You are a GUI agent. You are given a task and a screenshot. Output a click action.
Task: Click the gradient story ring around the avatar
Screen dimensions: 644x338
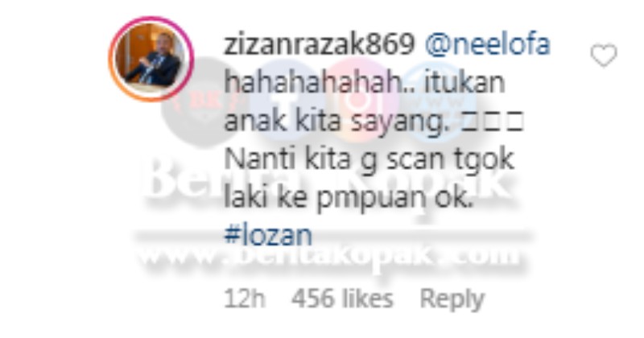pyautogui.click(x=151, y=59)
